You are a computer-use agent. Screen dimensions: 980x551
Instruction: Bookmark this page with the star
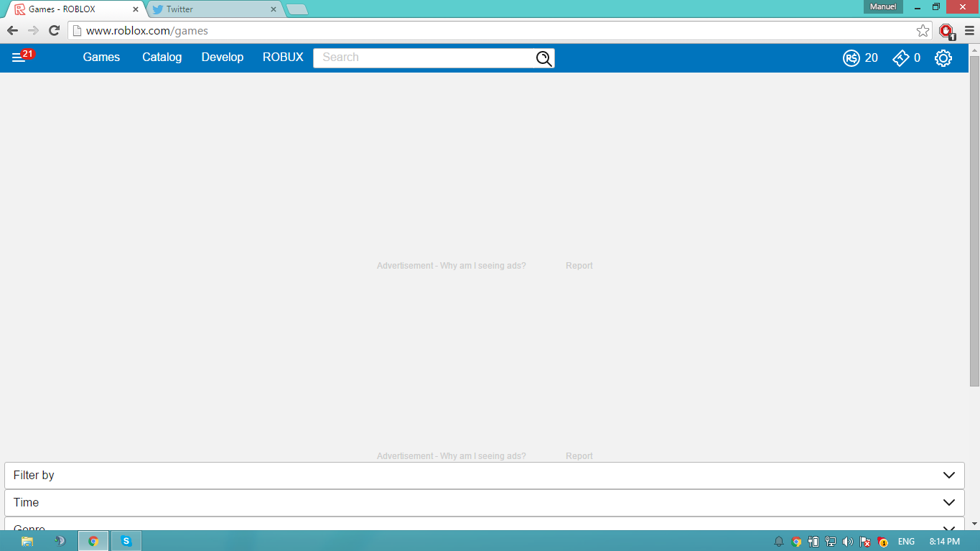(x=923, y=31)
